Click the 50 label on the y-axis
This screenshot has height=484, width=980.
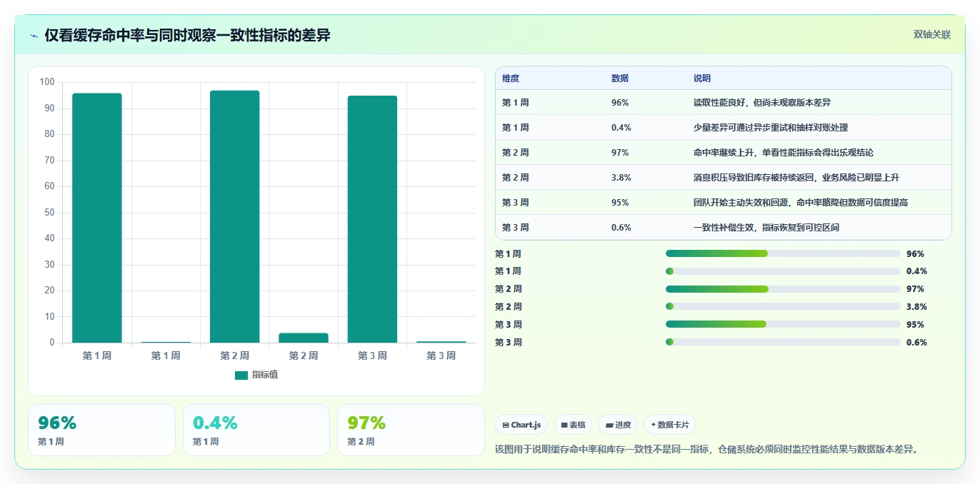pos(49,212)
